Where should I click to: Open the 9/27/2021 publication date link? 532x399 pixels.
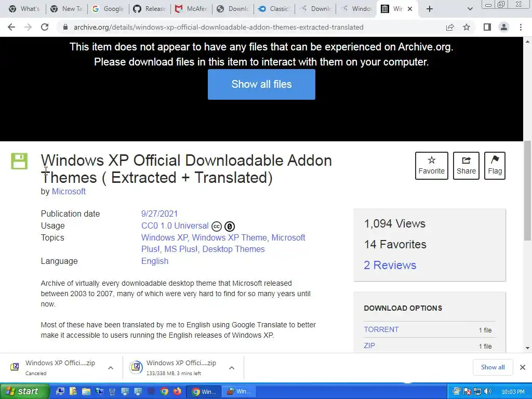pos(159,214)
